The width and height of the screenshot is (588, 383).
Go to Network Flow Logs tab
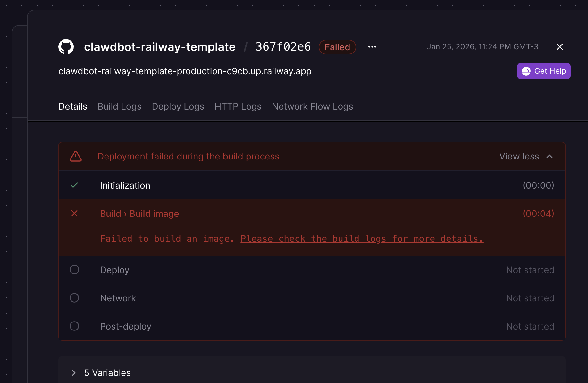(312, 107)
